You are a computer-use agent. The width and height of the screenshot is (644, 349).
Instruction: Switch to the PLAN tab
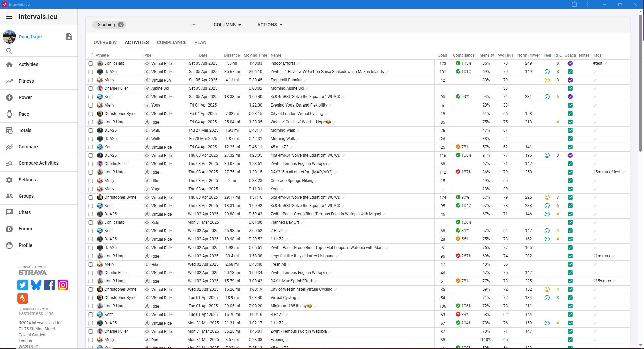tap(200, 42)
